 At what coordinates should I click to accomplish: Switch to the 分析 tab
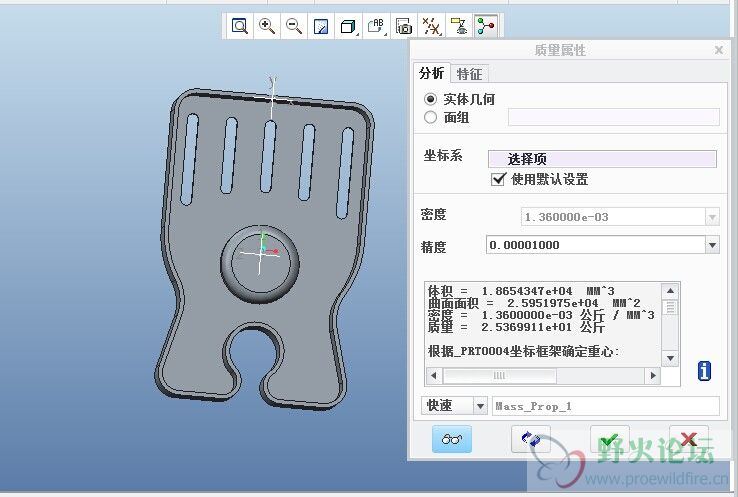click(431, 73)
